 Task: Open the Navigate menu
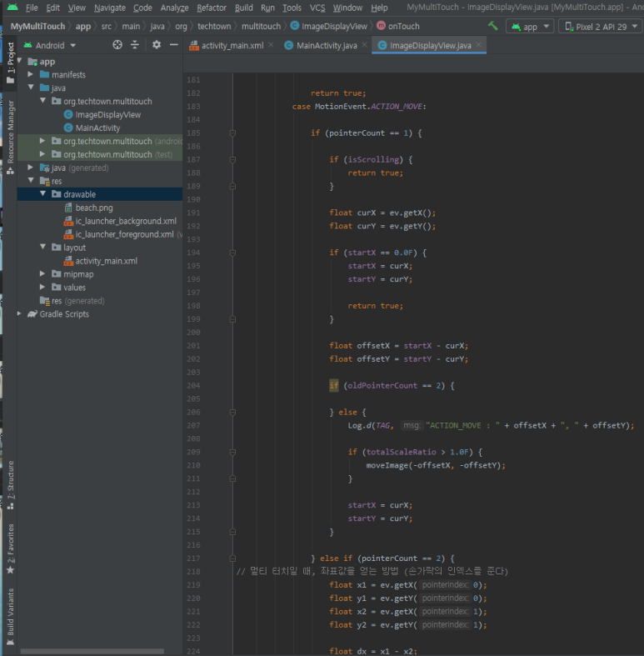pos(110,8)
